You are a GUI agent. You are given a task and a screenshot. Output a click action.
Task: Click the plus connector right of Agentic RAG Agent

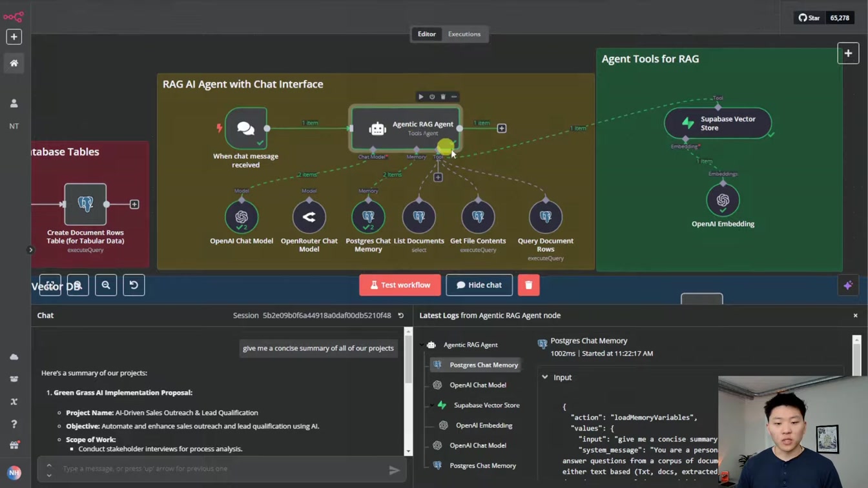coord(502,128)
